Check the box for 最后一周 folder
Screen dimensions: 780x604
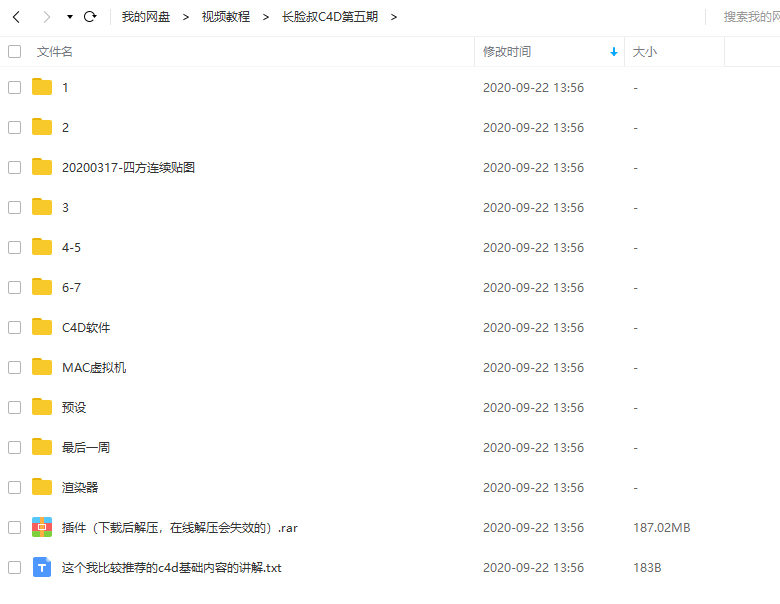point(14,447)
